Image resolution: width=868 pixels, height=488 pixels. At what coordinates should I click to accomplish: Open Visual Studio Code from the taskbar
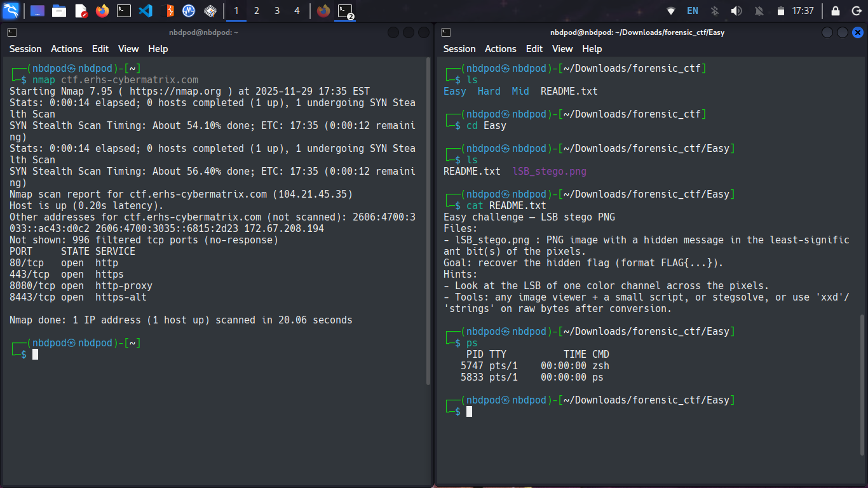point(147,11)
